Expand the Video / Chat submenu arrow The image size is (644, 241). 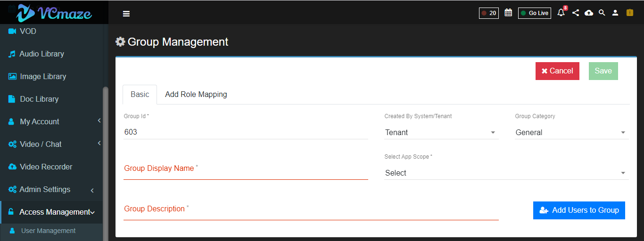click(x=99, y=144)
